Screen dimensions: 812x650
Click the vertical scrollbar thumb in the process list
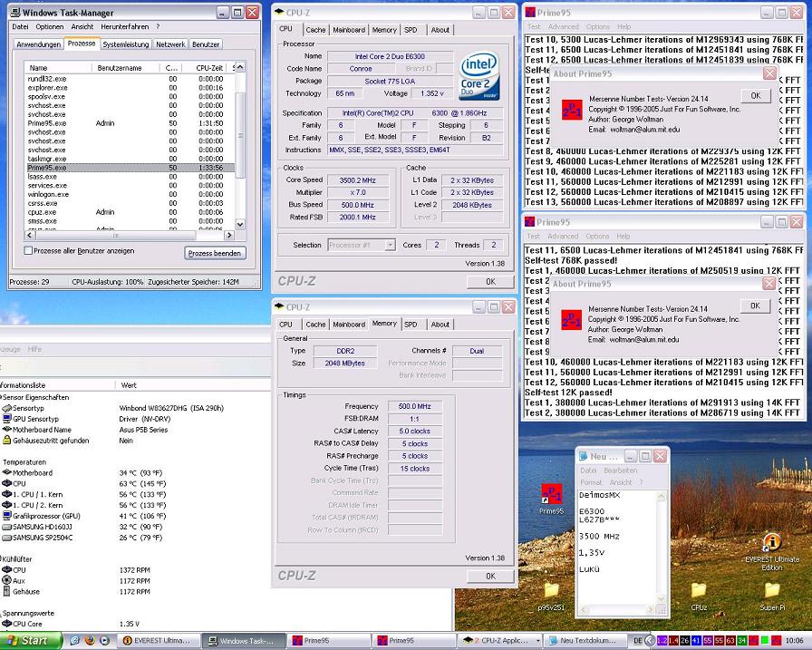tap(240, 136)
